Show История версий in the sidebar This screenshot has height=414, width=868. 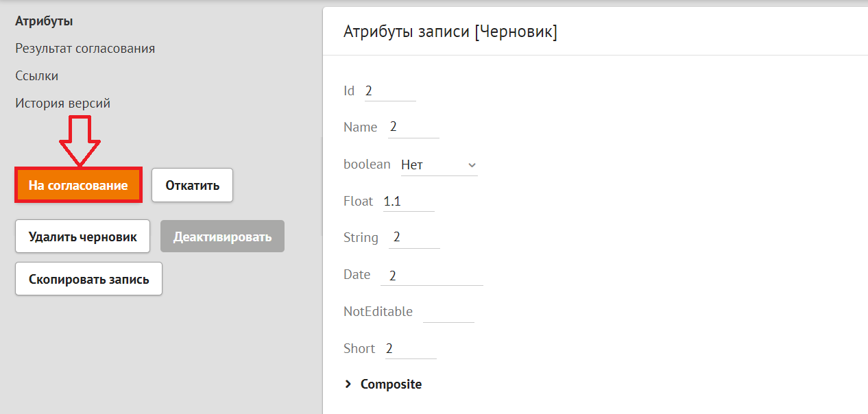[x=62, y=103]
